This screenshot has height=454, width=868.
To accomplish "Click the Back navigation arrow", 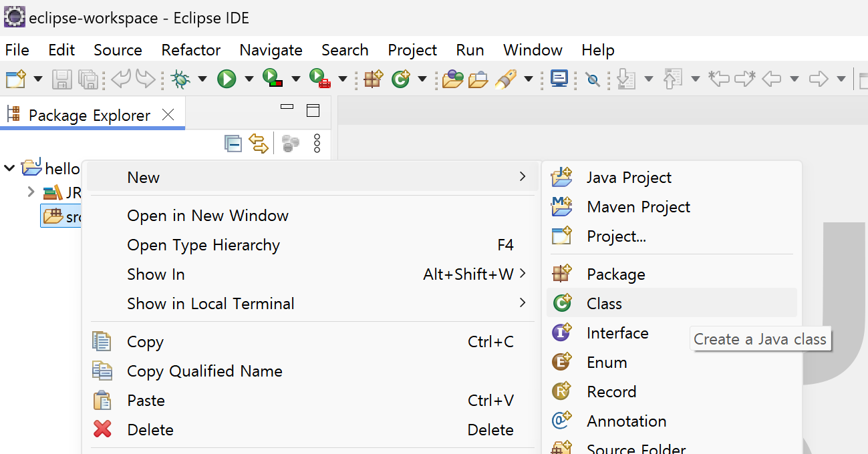I will (772, 79).
